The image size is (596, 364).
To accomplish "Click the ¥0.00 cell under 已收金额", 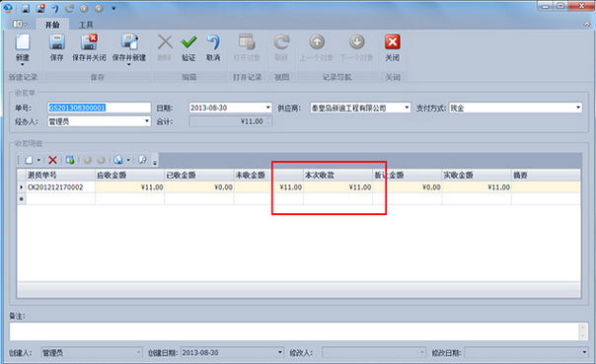I will click(199, 187).
